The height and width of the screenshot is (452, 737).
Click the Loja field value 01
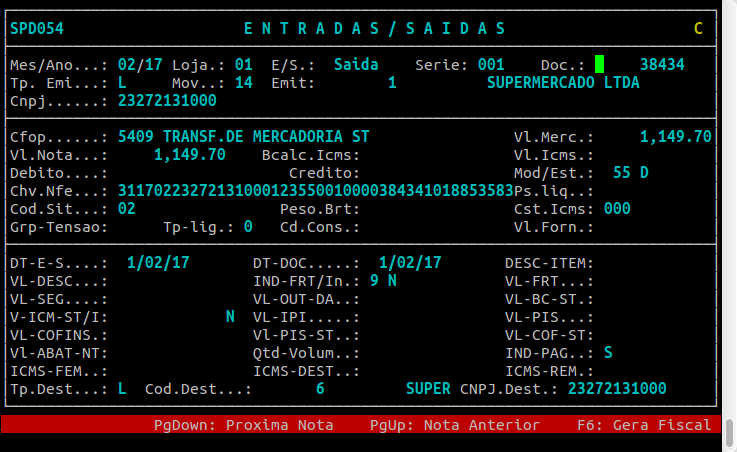click(x=243, y=64)
